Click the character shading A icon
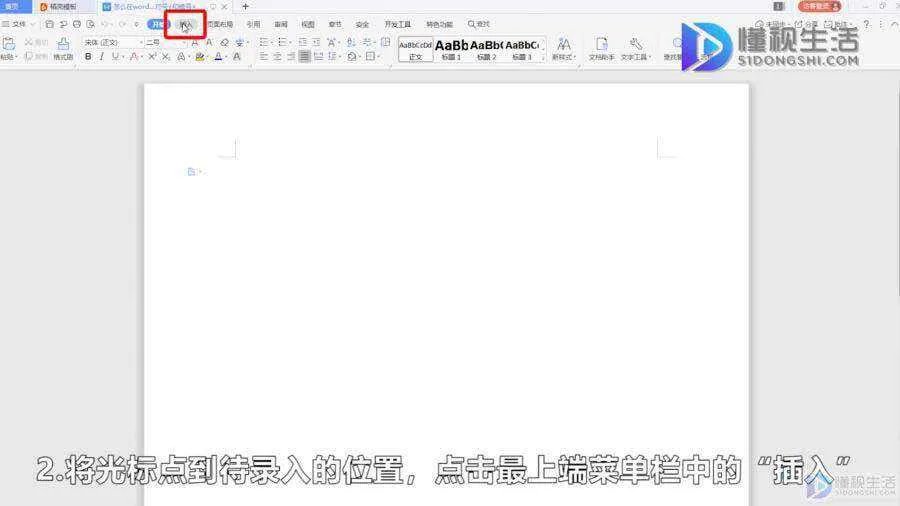The image size is (900, 506). coord(236,56)
